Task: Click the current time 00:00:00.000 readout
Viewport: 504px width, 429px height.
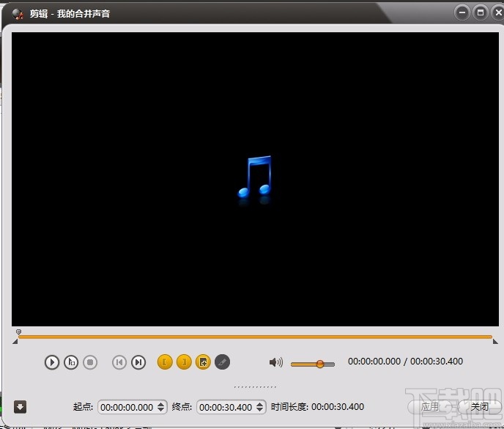Action: coord(374,362)
